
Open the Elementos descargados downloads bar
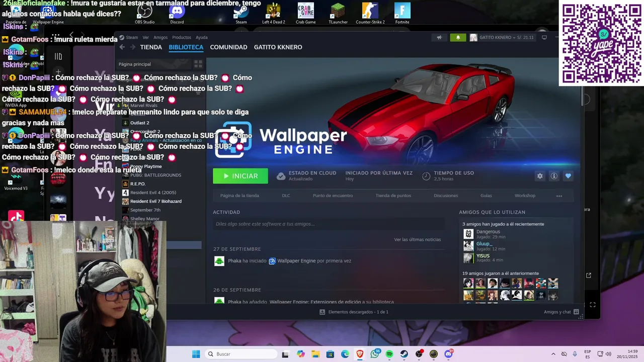(x=354, y=312)
